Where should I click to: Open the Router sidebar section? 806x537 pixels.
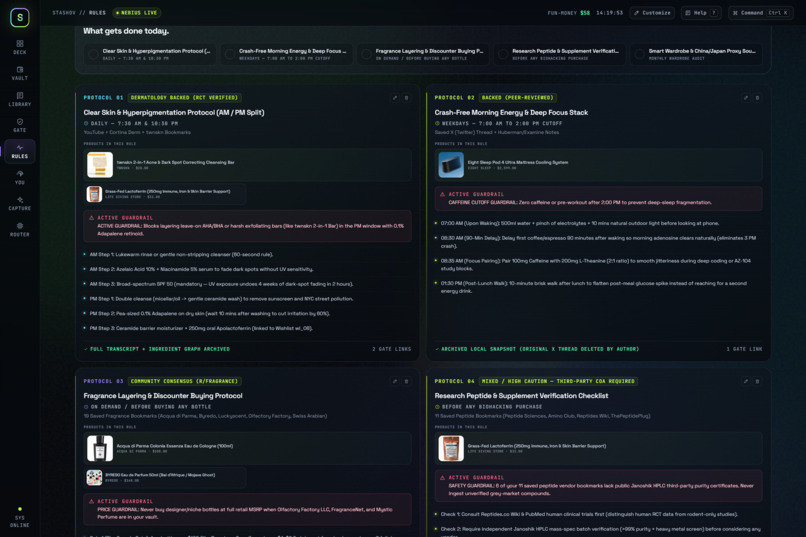[x=20, y=230]
